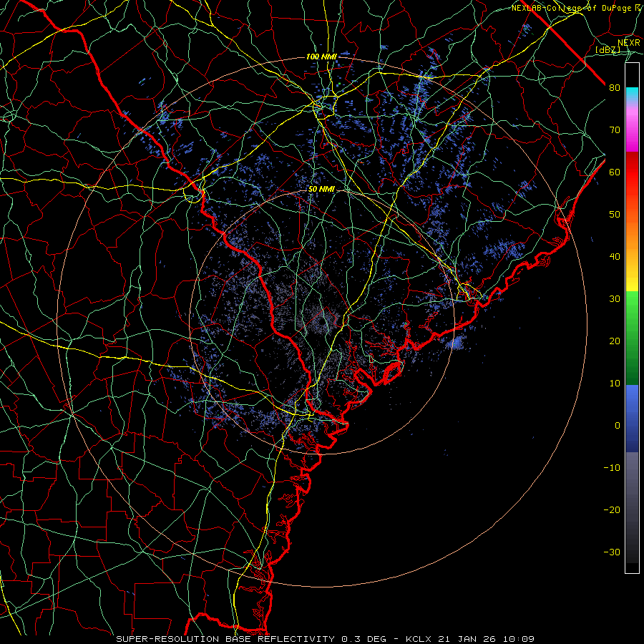Click the -20 value on reflectivity scale
The height and width of the screenshot is (644, 644).
[x=612, y=510]
